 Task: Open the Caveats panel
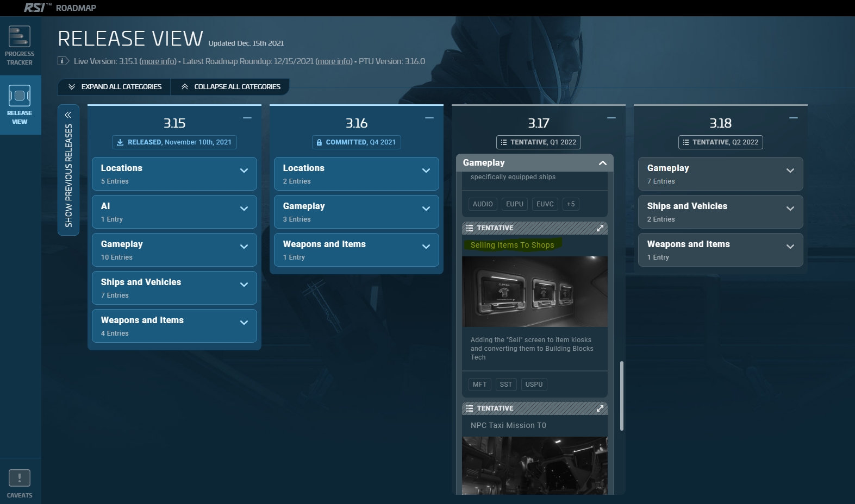click(20, 483)
